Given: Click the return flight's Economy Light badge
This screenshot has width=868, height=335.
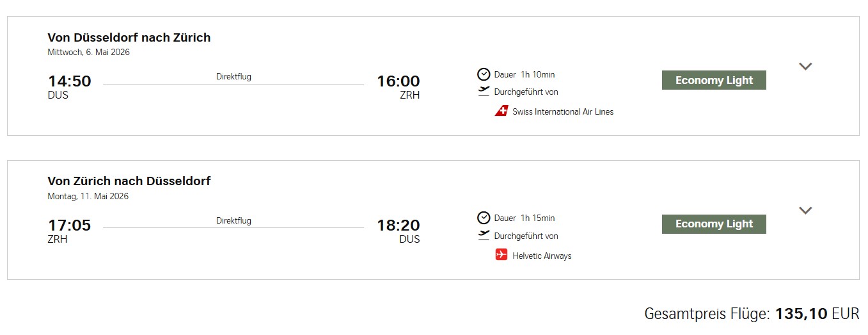Looking at the screenshot, I should (x=714, y=224).
